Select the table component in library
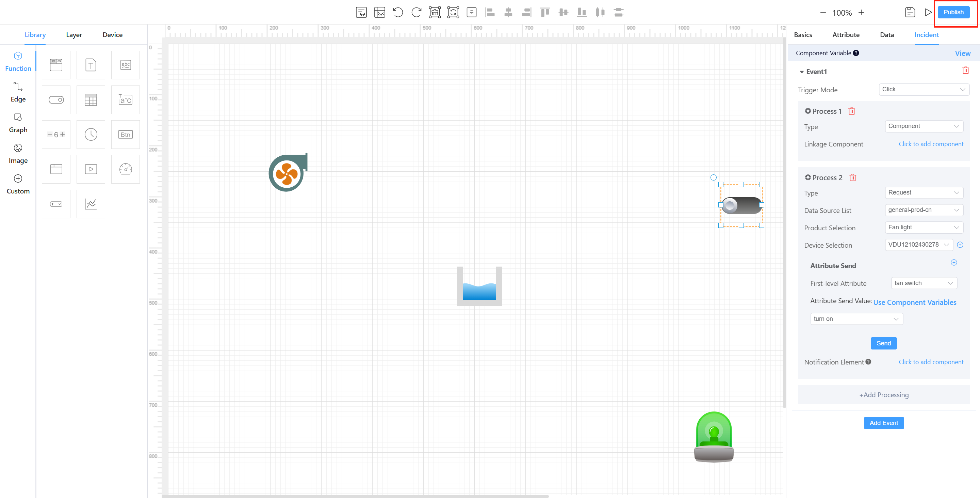Image resolution: width=980 pixels, height=498 pixels. pos(91,100)
